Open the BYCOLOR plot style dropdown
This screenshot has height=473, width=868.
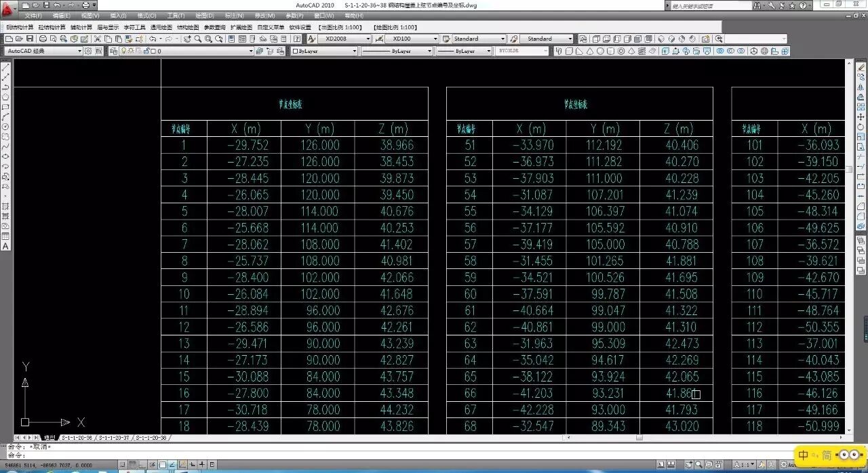click(547, 51)
